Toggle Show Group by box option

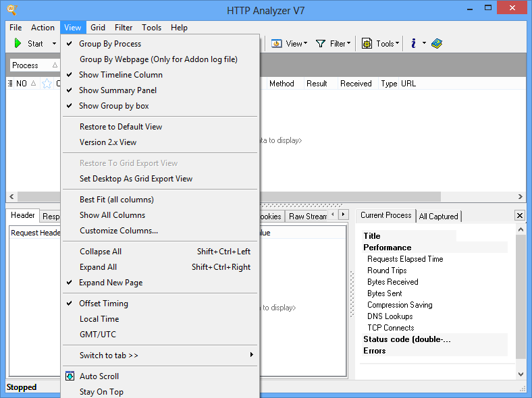click(x=160, y=106)
